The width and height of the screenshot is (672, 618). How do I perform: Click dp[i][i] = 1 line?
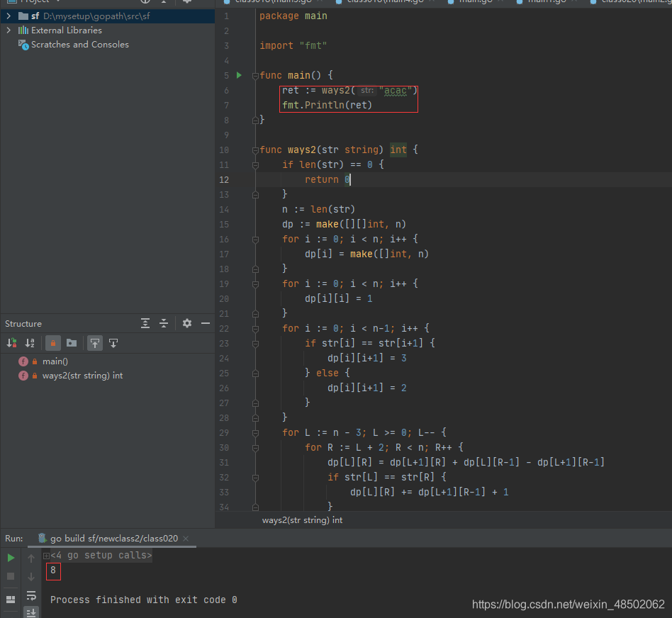tap(339, 298)
